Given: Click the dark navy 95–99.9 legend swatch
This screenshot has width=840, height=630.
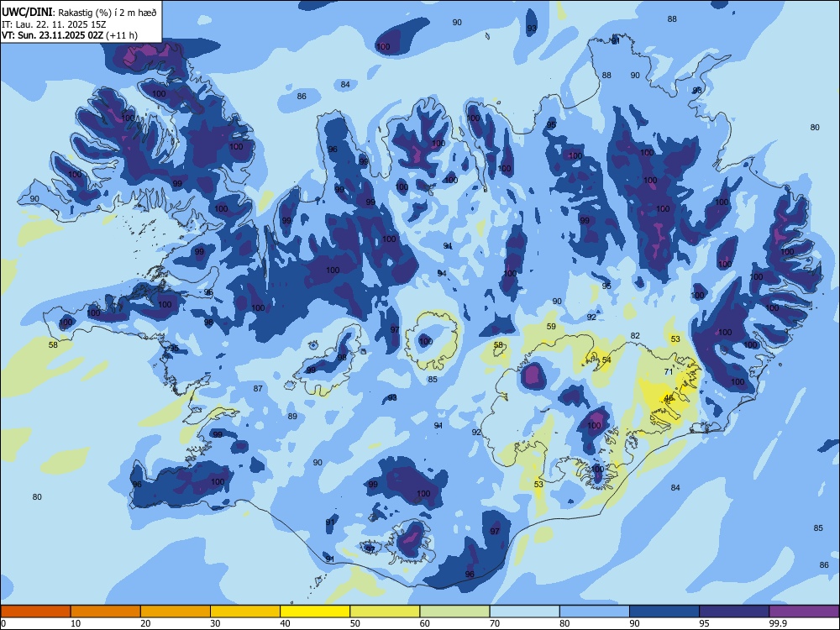Looking at the screenshot, I should point(734,612).
